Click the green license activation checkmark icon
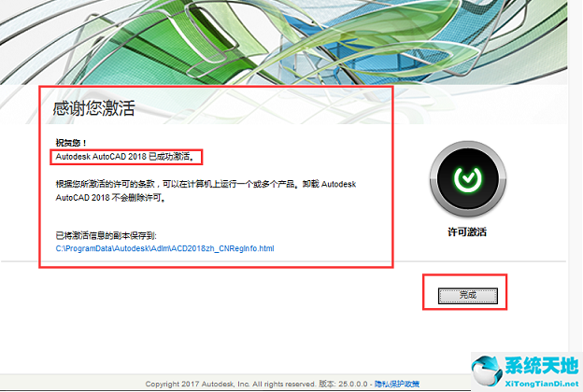 (x=468, y=178)
